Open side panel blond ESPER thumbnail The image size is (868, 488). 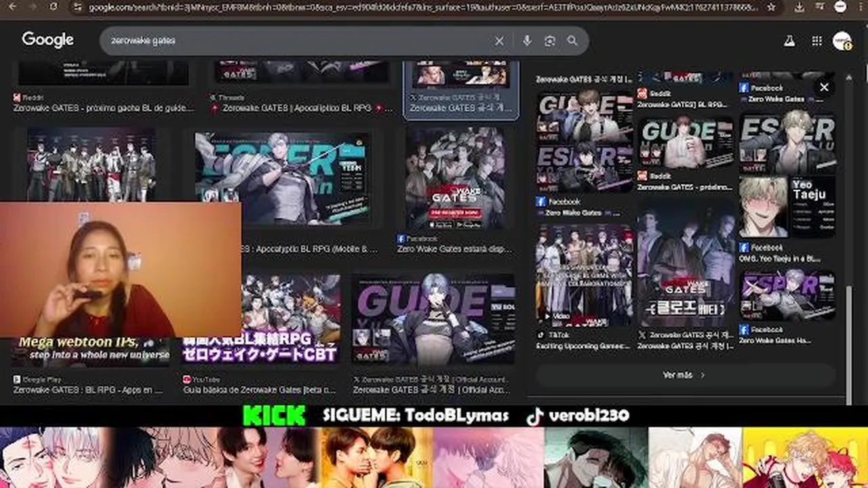(787, 143)
